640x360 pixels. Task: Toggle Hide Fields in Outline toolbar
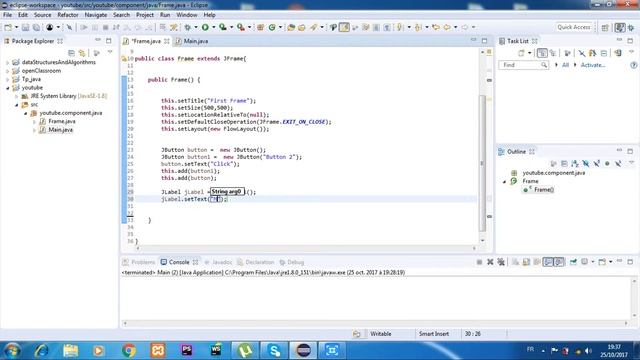click(586, 163)
